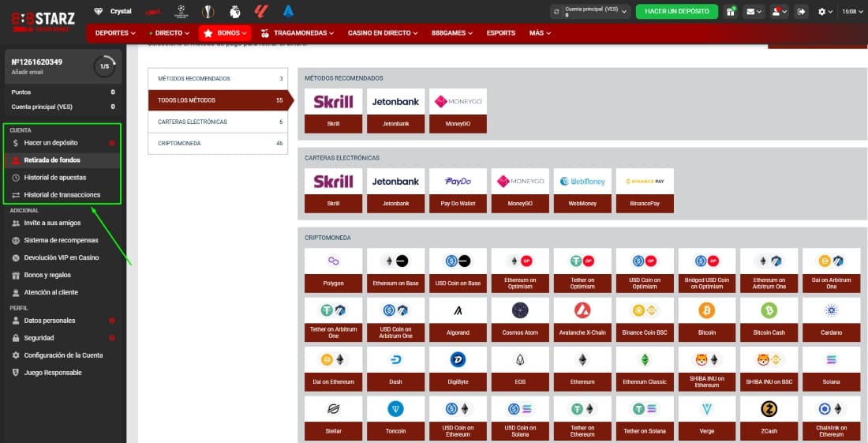This screenshot has height=443, width=868.
Task: Select SHIBA INU on BSC method
Action: point(769,369)
